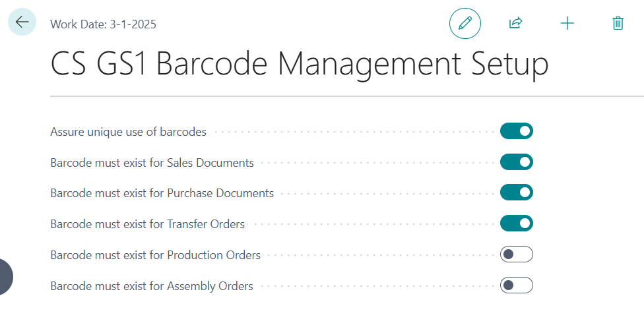The height and width of the screenshot is (325, 644).
Task: Click the Sales Documents field label
Action: [152, 163]
